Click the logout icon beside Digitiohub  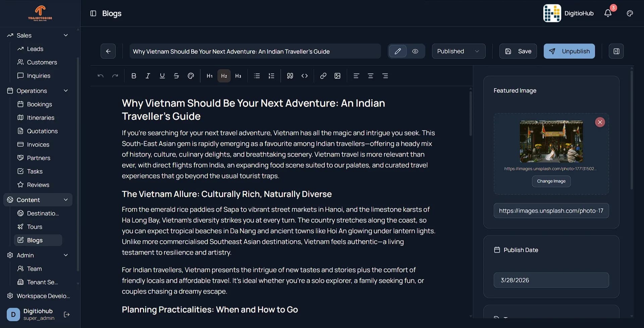(x=67, y=315)
